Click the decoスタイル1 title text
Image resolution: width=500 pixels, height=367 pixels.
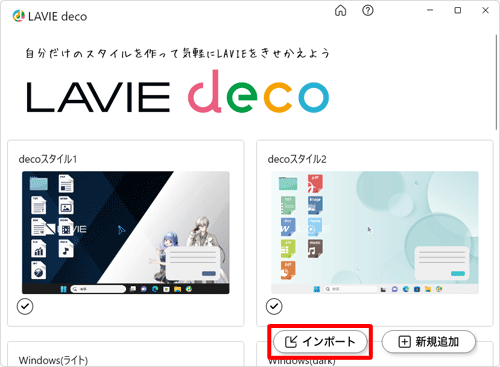click(x=48, y=159)
